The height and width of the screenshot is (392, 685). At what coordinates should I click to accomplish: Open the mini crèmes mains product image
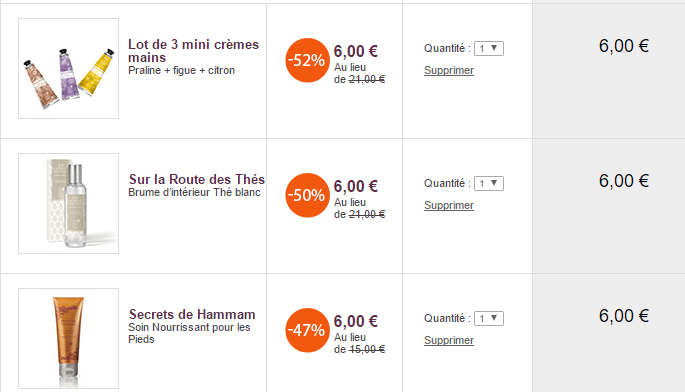[x=69, y=68]
